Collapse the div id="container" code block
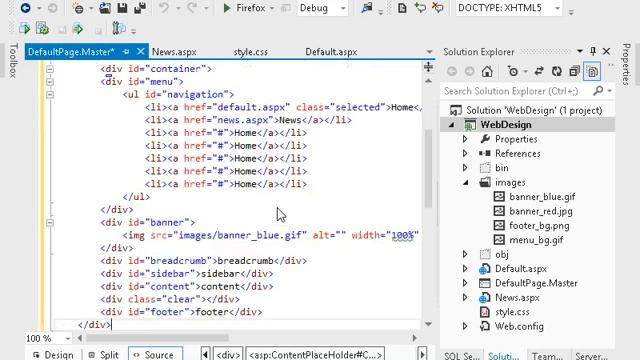 pyautogui.click(x=50, y=69)
